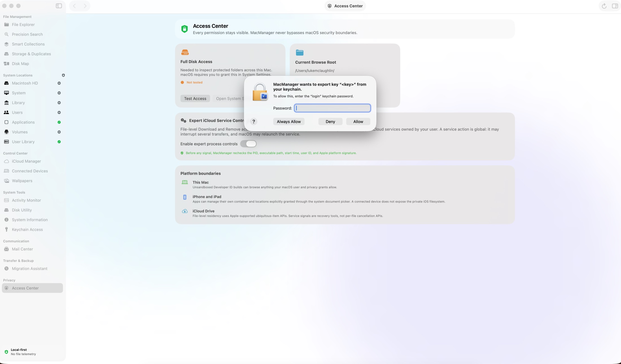The width and height of the screenshot is (621, 364).
Task: Click the "Not tested" status text
Action: click(194, 82)
